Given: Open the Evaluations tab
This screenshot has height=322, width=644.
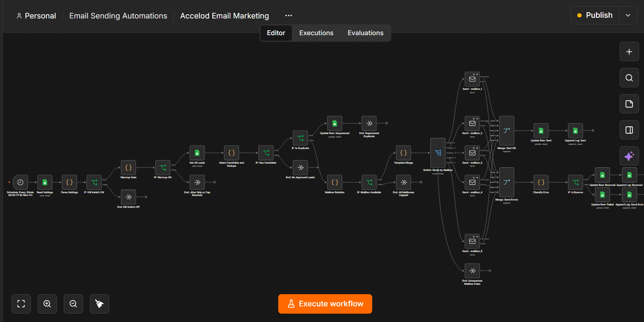Looking at the screenshot, I should point(365,33).
